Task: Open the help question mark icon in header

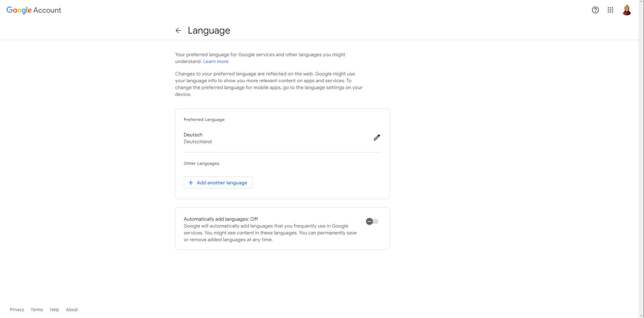Action: [595, 10]
